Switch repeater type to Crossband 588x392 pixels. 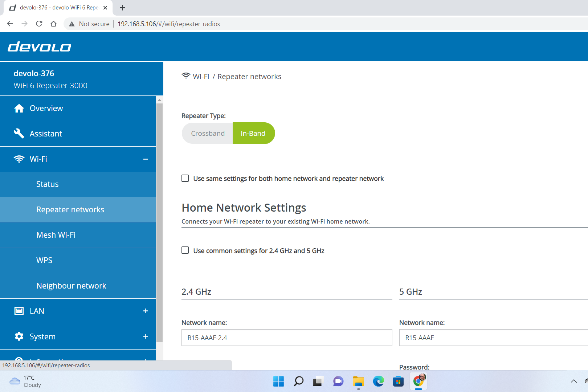point(207,133)
